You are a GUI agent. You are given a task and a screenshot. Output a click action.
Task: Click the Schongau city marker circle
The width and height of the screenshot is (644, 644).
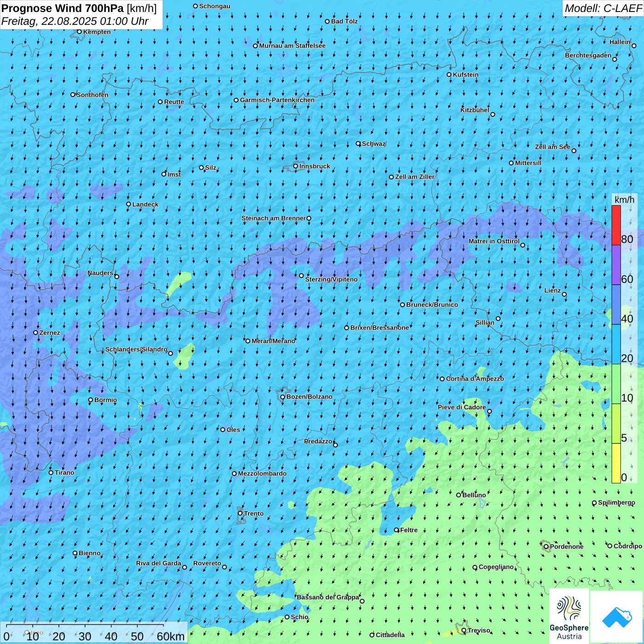195,6
